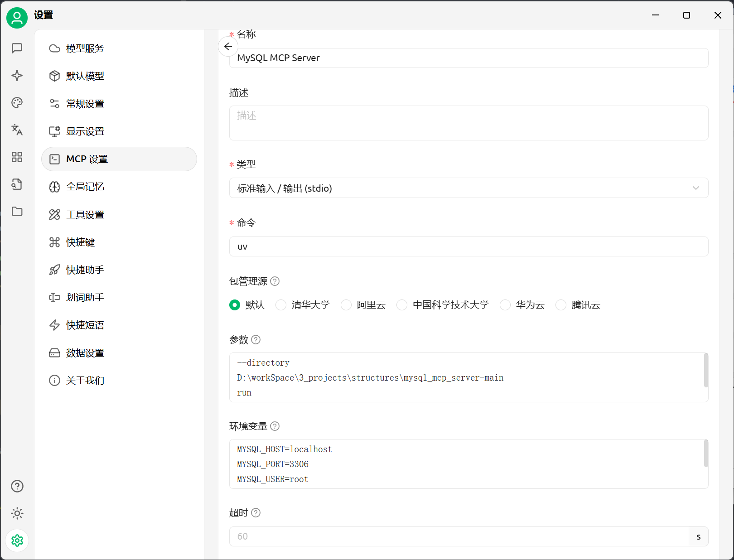This screenshot has width=734, height=560.
Task: Open the painting palette sidebar icon
Action: (17, 103)
